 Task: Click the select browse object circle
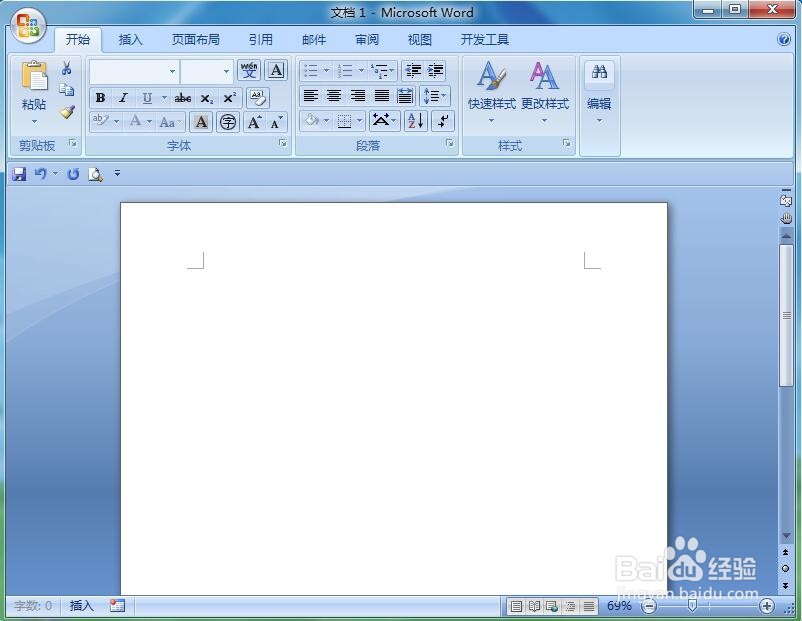pyautogui.click(x=786, y=568)
